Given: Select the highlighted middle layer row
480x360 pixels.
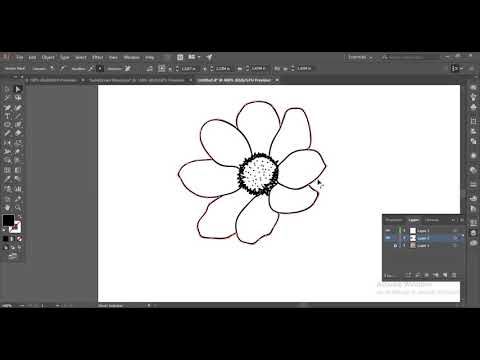Looking at the screenshot, I should 424,238.
